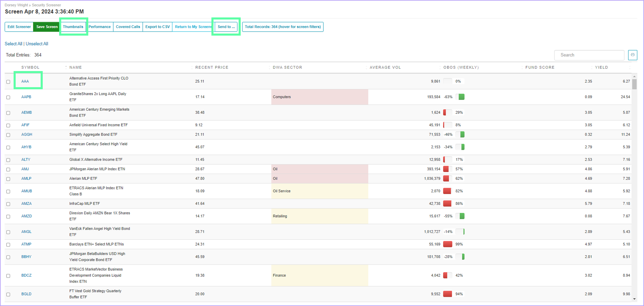Open the BDCZ symbol link
The image size is (644, 306).
coord(26,275)
